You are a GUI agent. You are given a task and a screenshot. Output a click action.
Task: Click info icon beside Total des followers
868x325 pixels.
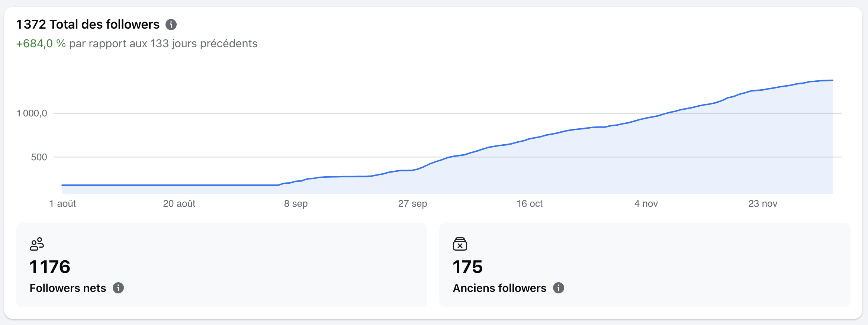click(171, 25)
